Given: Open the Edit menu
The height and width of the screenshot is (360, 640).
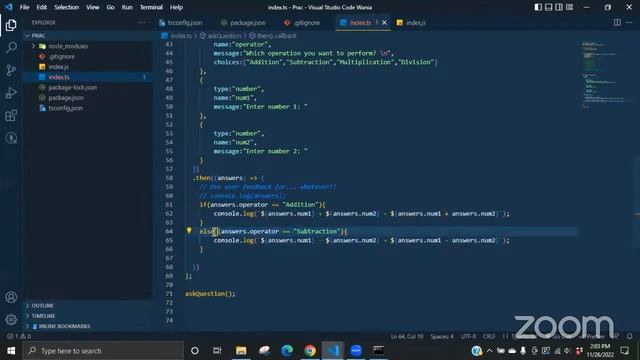Looking at the screenshot, I should point(42,7).
